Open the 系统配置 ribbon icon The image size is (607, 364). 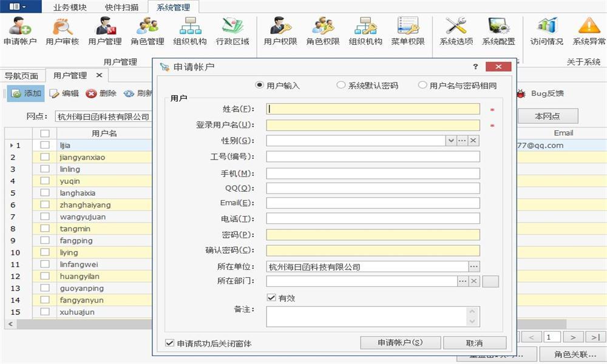[x=498, y=32]
